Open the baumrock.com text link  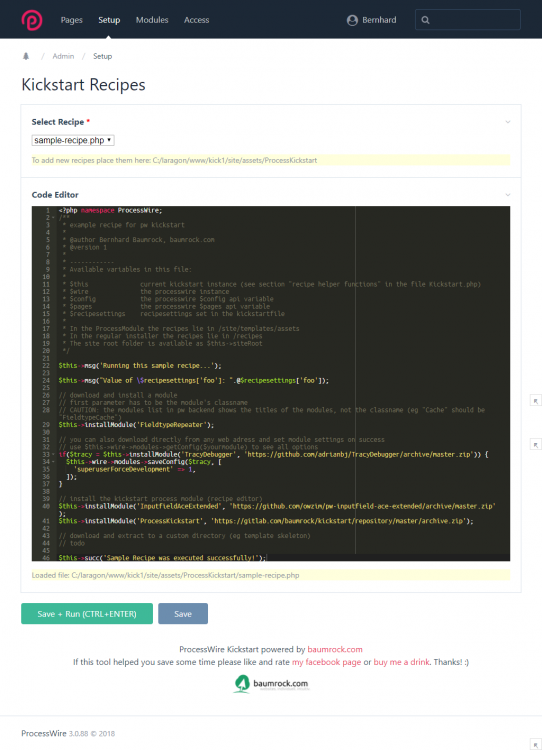(335, 649)
